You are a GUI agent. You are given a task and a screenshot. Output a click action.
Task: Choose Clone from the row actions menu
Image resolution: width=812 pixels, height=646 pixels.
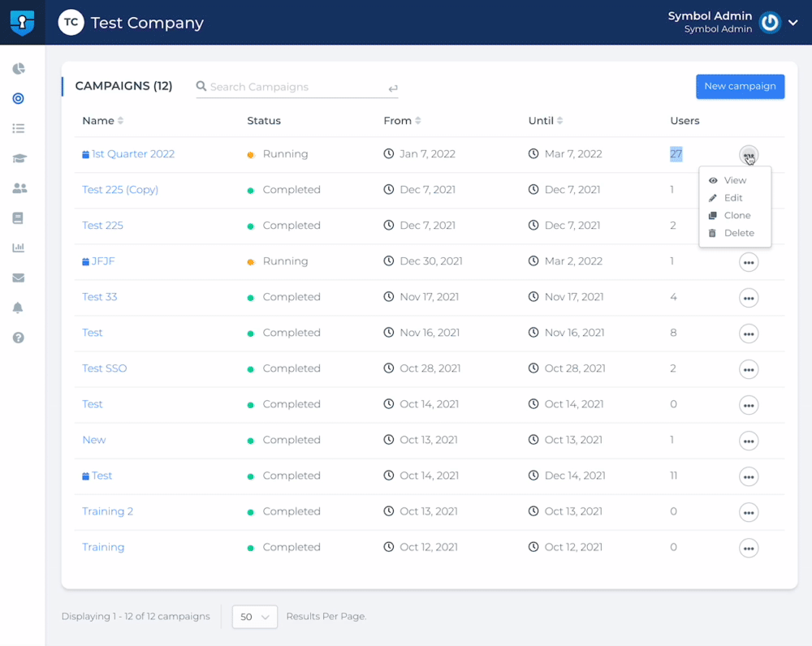735,215
